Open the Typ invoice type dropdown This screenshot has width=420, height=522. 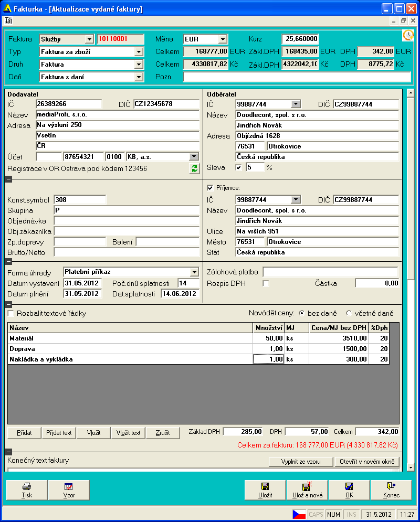point(139,52)
